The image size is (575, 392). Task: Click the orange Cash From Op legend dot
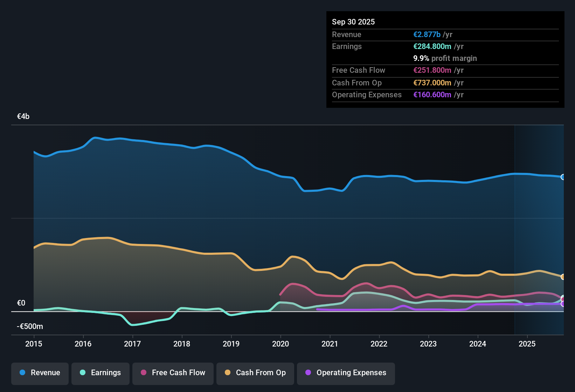click(228, 373)
